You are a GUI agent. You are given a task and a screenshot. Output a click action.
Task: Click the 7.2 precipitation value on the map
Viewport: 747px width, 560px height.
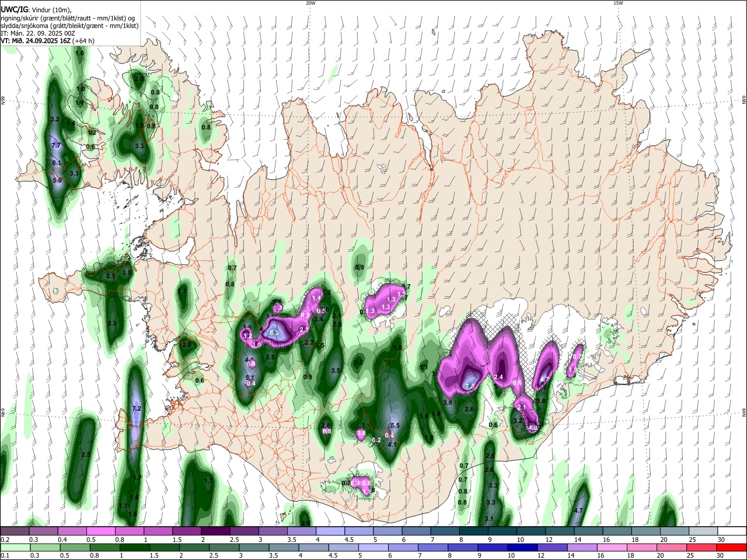click(x=137, y=408)
